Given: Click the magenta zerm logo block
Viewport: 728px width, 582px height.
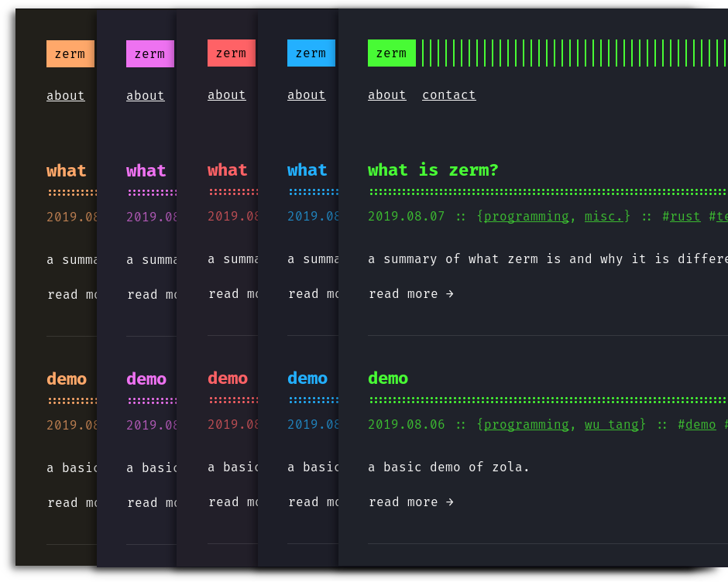Looking at the screenshot, I should (149, 53).
